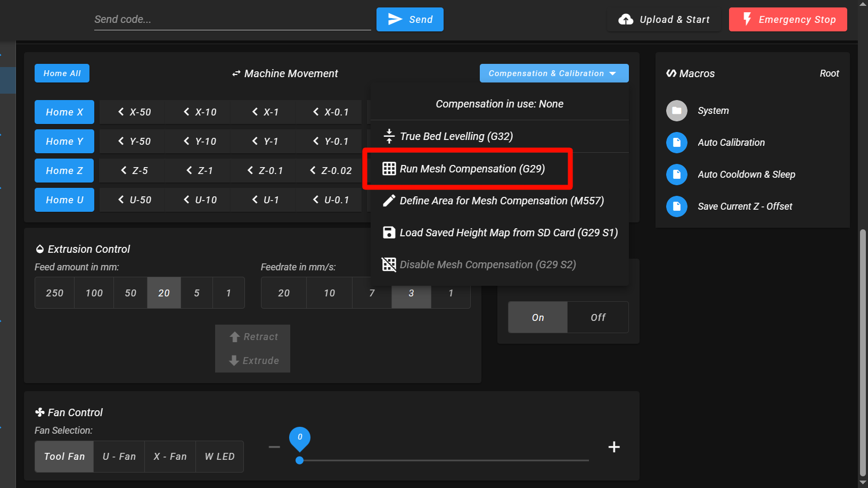868x488 pixels.
Task: Hit the Emergency Stop button
Action: (x=788, y=20)
